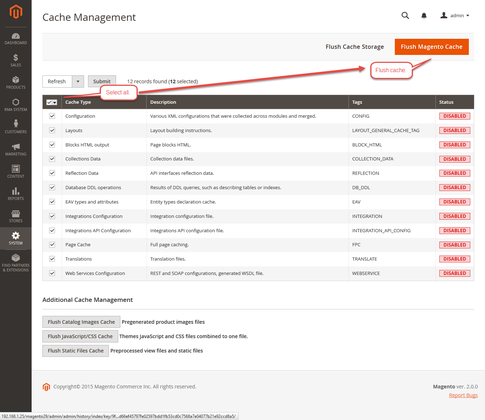Click the Flush Magento Cache button
The width and height of the screenshot is (485, 420).
(432, 47)
